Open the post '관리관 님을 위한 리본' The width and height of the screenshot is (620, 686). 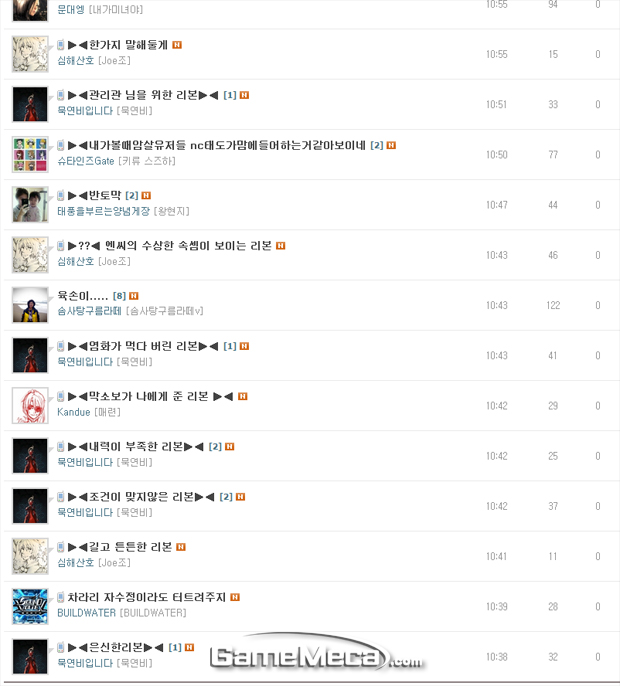[143, 95]
